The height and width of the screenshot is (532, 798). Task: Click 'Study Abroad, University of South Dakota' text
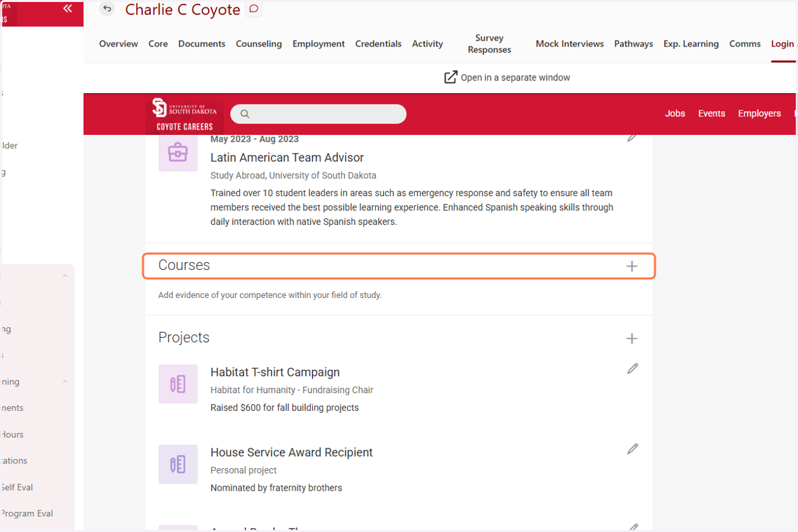click(293, 176)
